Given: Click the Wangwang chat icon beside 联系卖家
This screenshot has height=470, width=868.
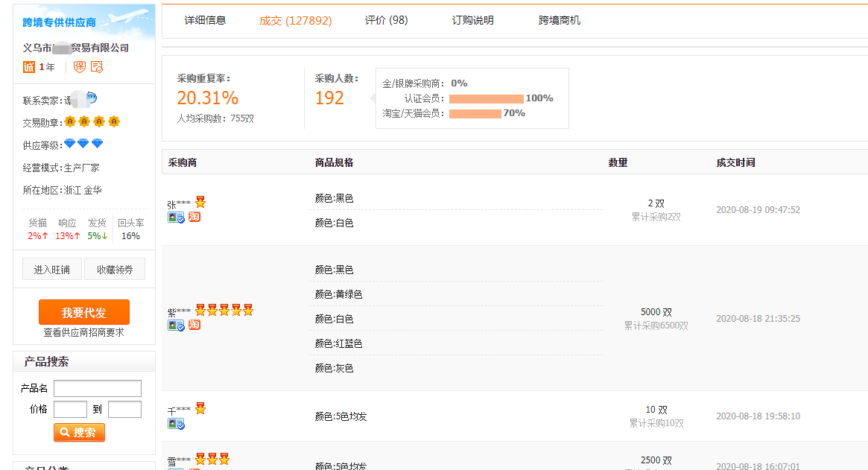Looking at the screenshot, I should [x=92, y=98].
